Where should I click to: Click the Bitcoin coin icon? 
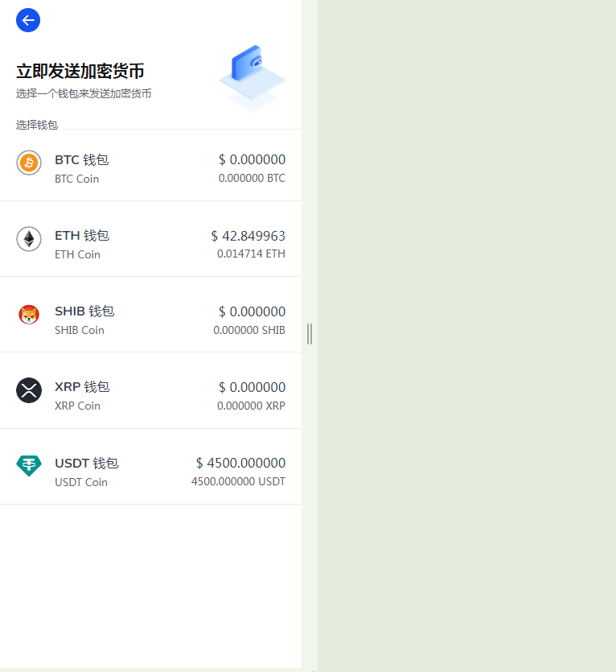(x=29, y=163)
